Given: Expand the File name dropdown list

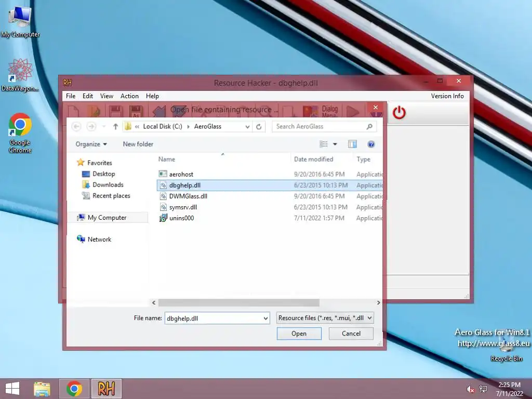Looking at the screenshot, I should tap(265, 318).
